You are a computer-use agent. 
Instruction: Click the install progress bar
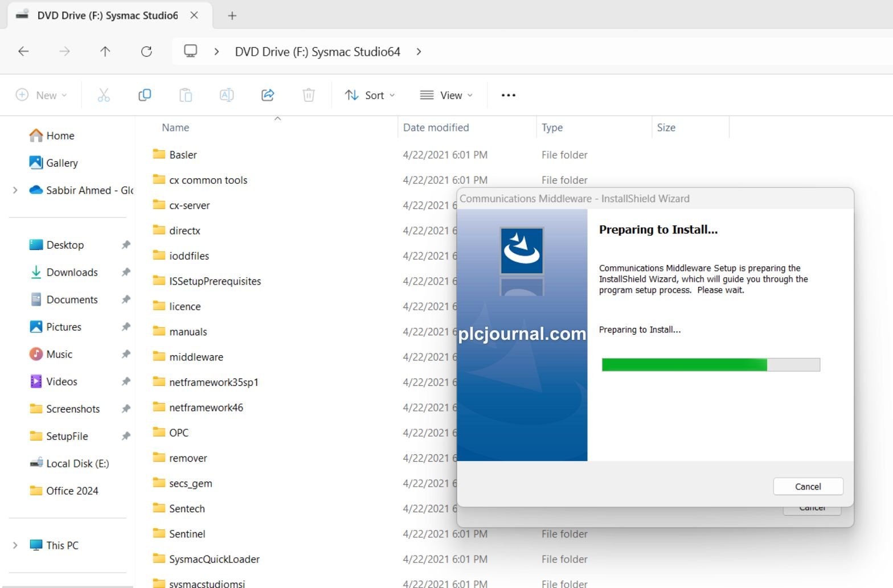(711, 365)
